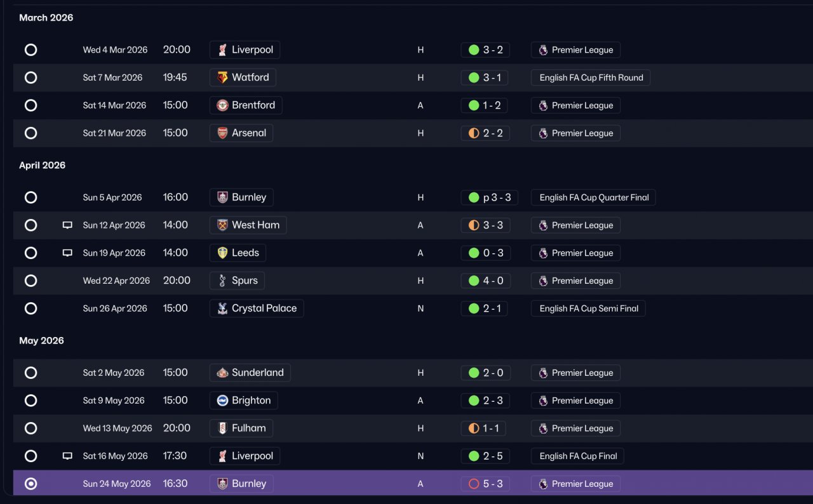Open the p 3 - 3 Burnley cup result
Screen dimensions: 813x504
pos(489,197)
